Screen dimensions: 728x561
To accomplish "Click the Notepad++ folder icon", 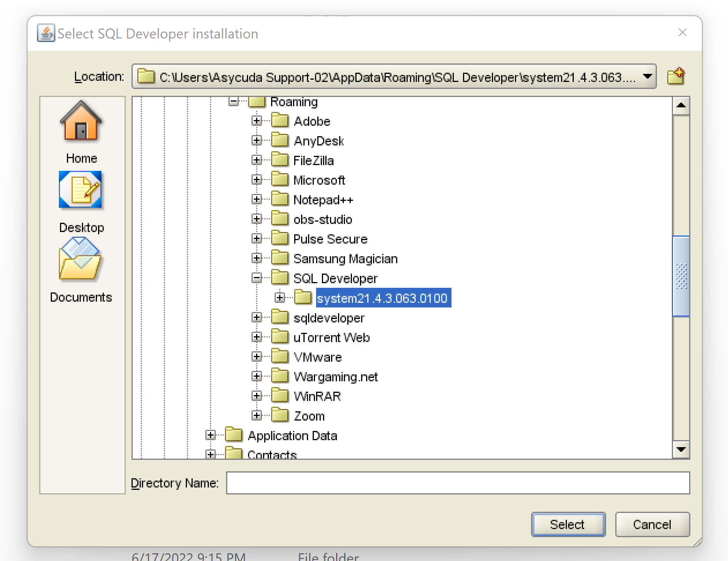I will point(280,199).
